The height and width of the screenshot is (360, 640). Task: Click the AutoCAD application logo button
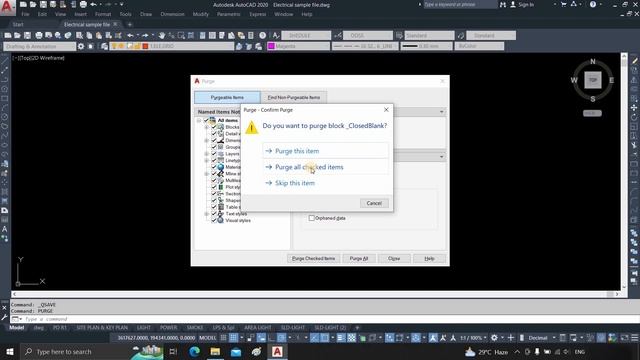coord(7,7)
